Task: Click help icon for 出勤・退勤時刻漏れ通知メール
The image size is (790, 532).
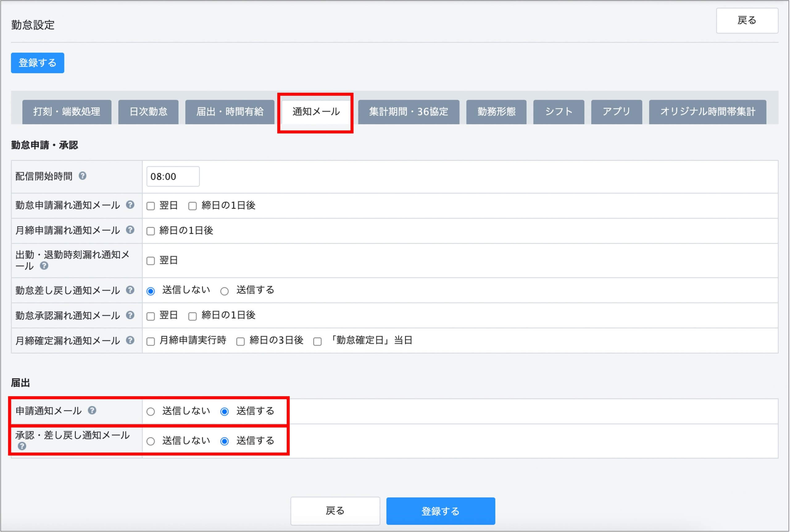Action: (44, 266)
